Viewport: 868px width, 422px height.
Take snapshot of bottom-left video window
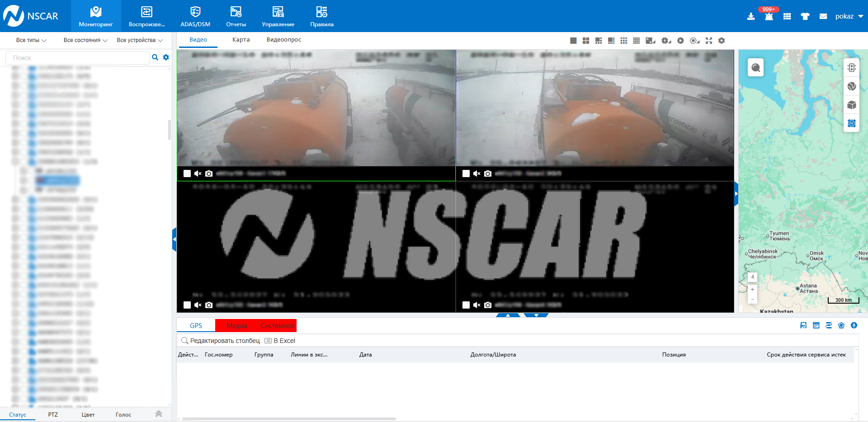tap(209, 305)
